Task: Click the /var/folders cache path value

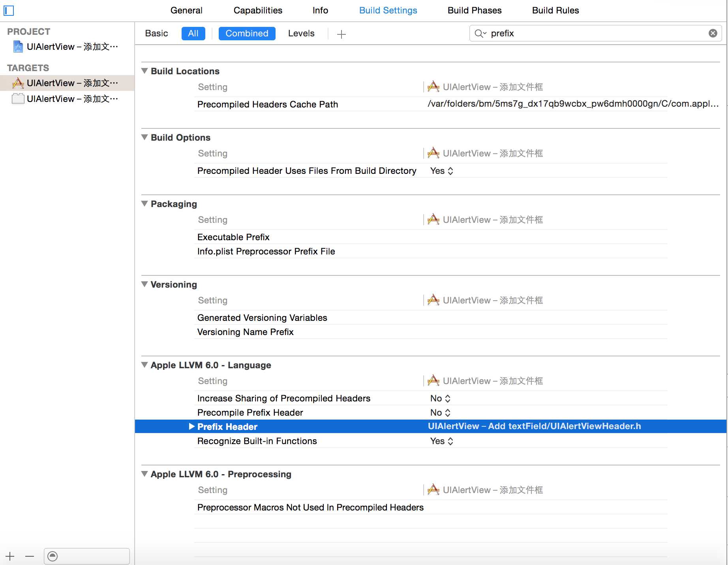Action: (573, 104)
